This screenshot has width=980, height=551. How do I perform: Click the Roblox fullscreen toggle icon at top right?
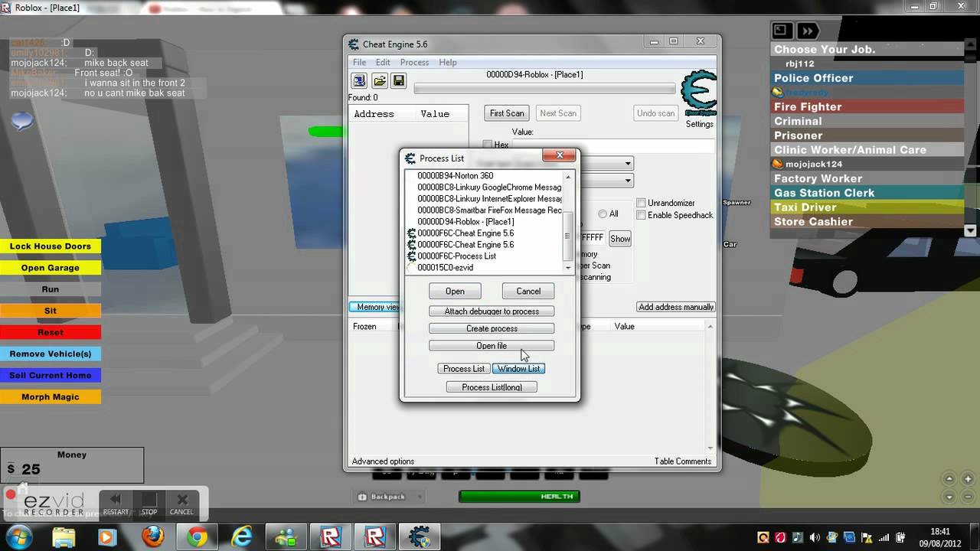[781, 31]
